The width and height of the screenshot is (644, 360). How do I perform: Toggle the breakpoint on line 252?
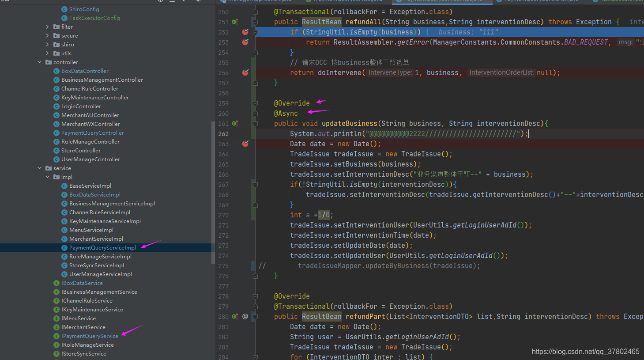[x=245, y=32]
